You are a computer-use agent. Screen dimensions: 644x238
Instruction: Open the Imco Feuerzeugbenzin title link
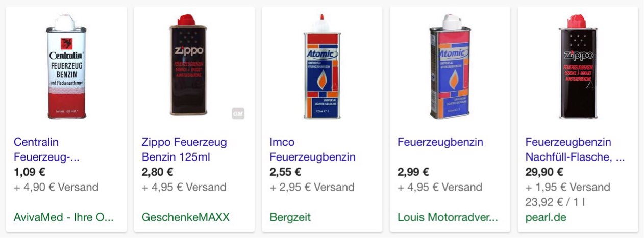[x=312, y=149]
